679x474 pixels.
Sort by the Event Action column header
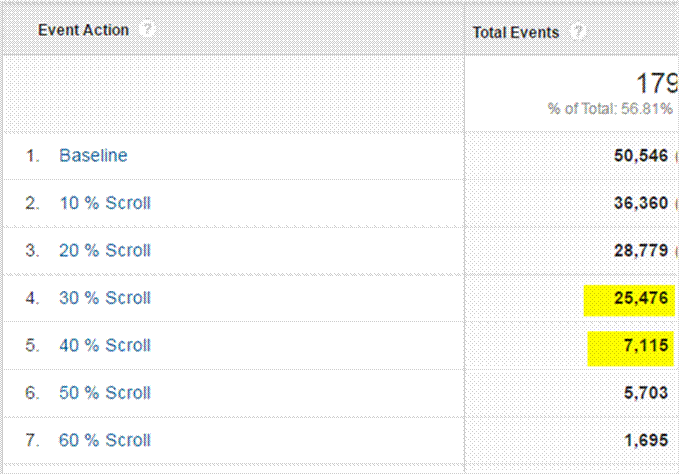point(84,30)
